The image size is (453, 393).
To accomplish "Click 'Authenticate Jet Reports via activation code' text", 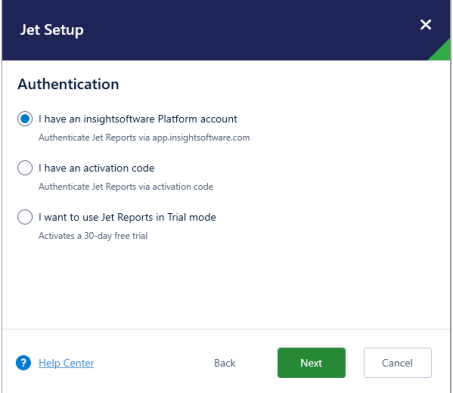I will (x=126, y=187).
